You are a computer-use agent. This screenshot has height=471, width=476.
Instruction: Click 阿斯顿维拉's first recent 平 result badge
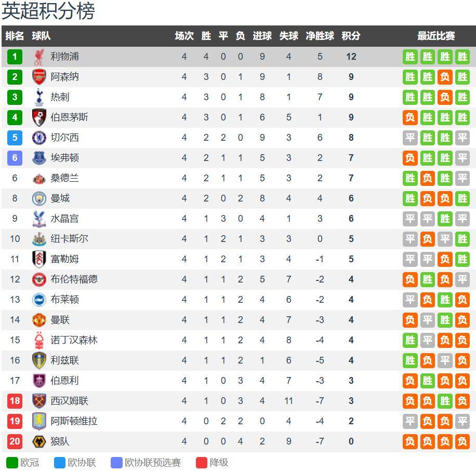(x=410, y=421)
